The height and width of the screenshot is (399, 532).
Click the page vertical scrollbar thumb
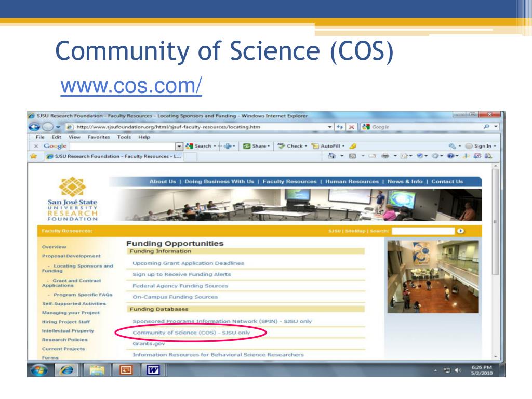pyautogui.click(x=495, y=222)
